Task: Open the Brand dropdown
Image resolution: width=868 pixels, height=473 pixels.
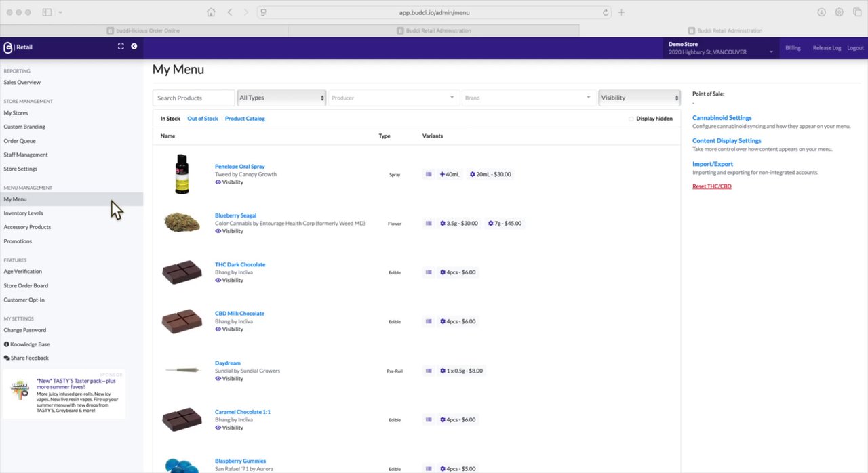Action: coord(528,98)
